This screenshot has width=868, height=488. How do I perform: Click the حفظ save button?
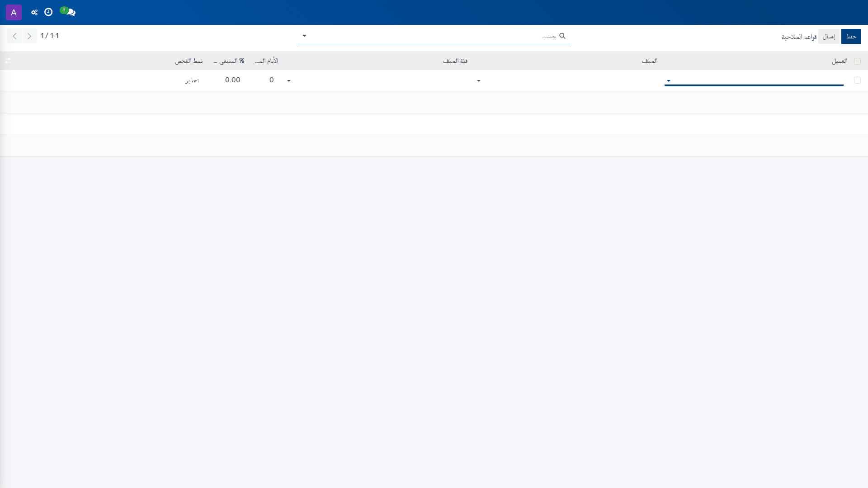851,37
